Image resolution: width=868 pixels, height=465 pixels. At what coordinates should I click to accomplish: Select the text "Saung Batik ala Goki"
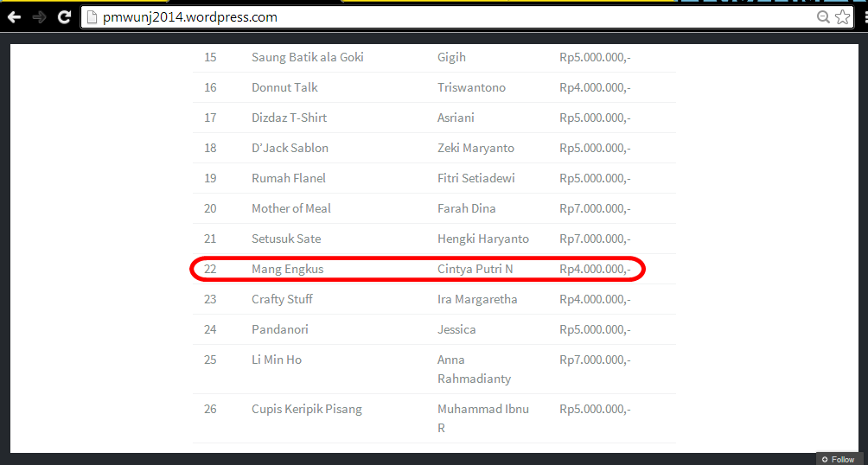[308, 57]
